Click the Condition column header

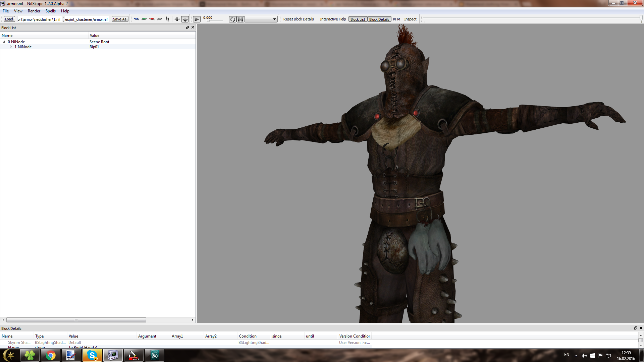(254, 336)
